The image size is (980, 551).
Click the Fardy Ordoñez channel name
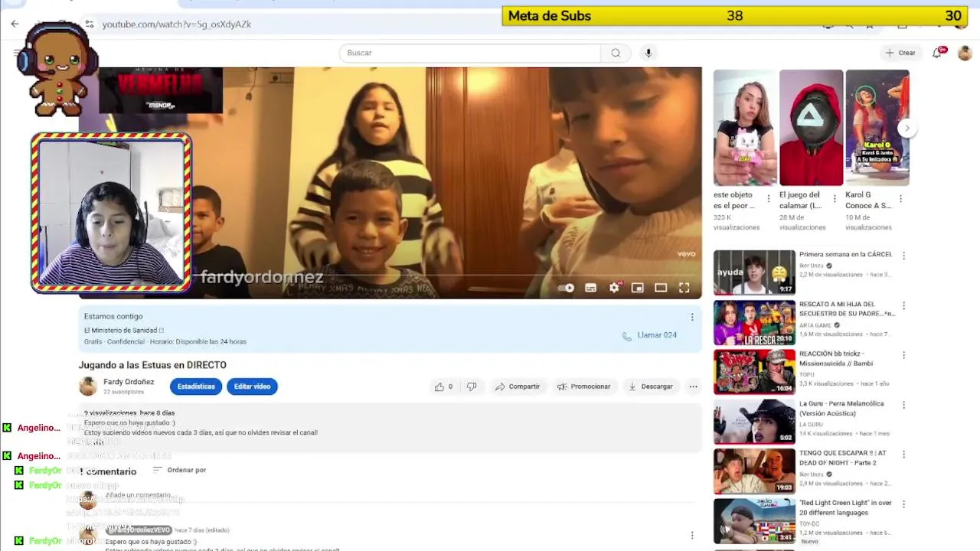129,382
